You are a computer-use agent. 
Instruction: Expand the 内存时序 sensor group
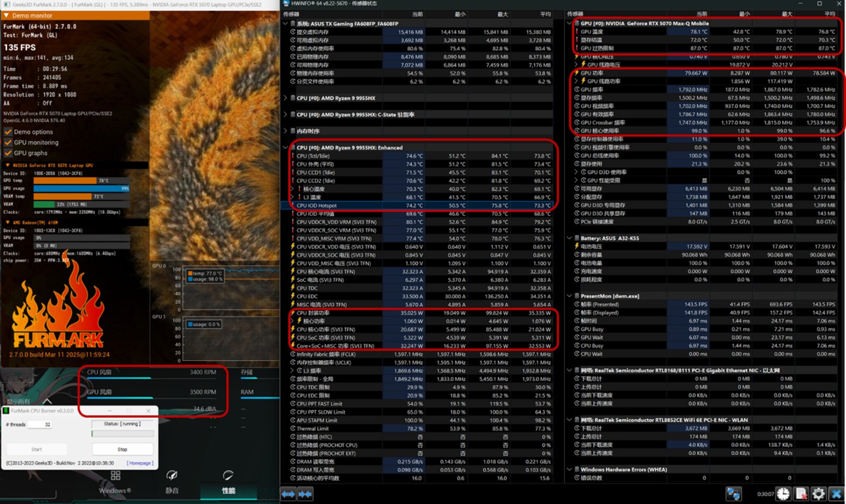(285, 131)
